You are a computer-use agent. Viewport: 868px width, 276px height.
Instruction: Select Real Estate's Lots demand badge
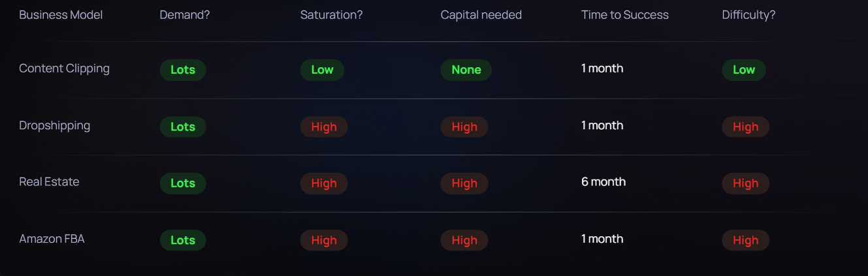[183, 183]
